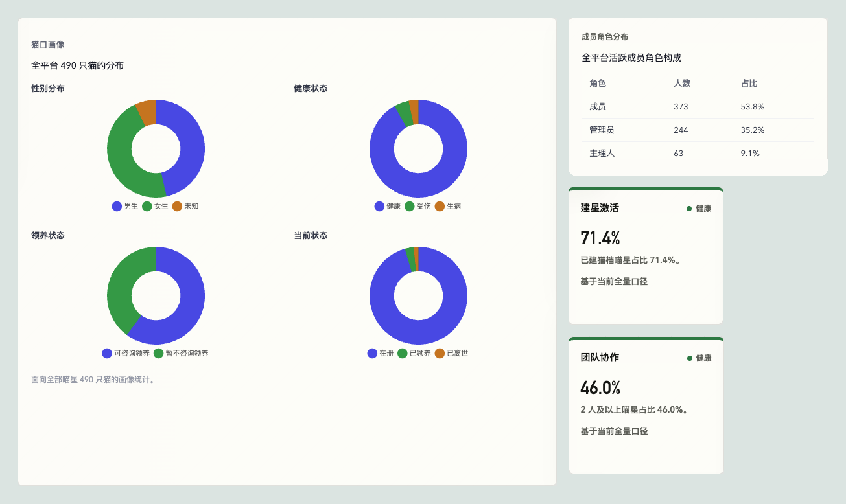Screen dimensions: 846x504
Task: Click the 建星激活 card title
Action: (600, 208)
